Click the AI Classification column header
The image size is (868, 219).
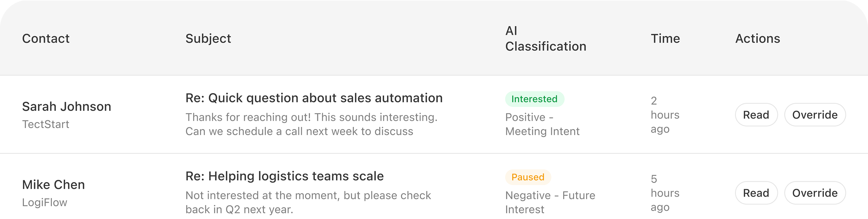coord(545,38)
